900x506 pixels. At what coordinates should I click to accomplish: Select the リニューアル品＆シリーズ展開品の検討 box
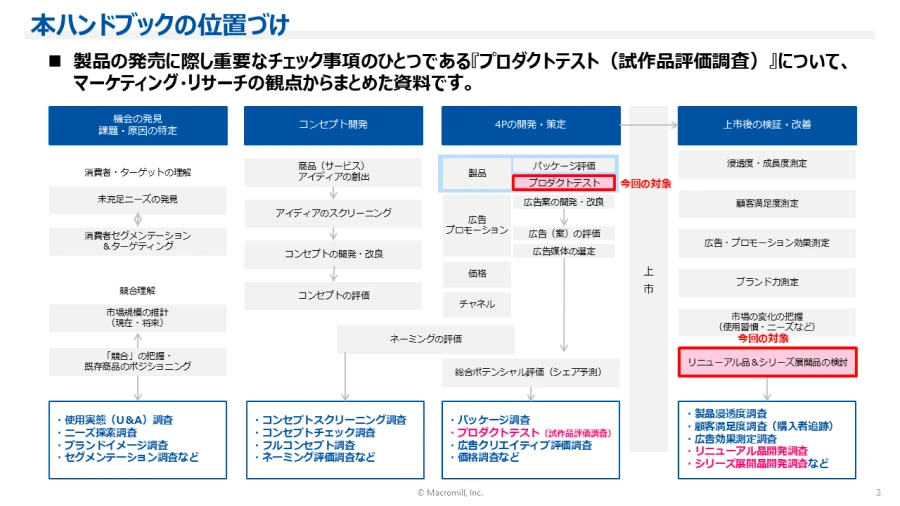[x=767, y=362]
